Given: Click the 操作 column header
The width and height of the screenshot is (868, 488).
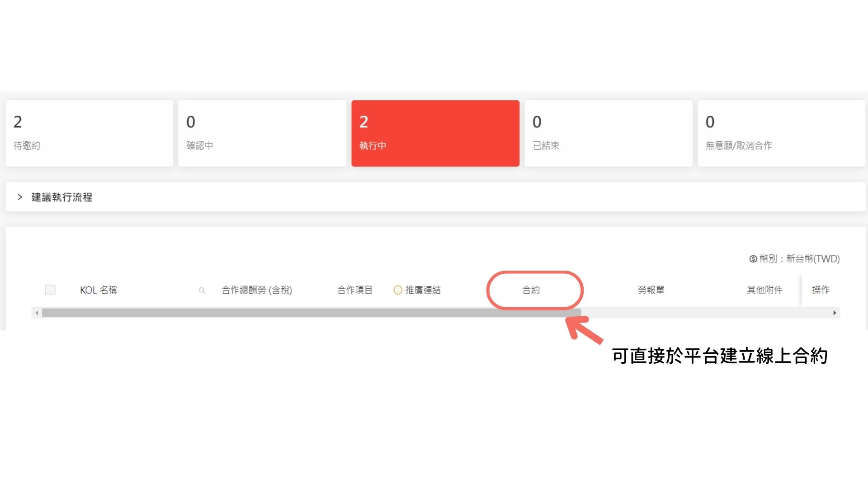Looking at the screenshot, I should pos(821,290).
